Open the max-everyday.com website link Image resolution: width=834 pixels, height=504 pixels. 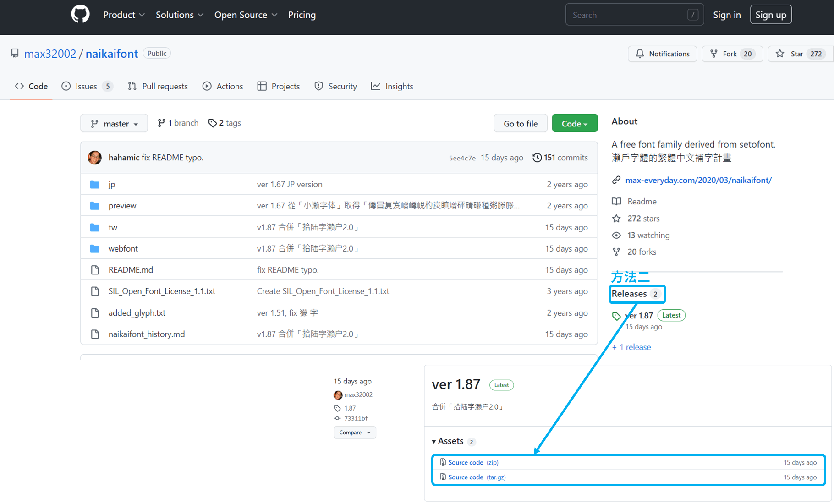tap(698, 180)
